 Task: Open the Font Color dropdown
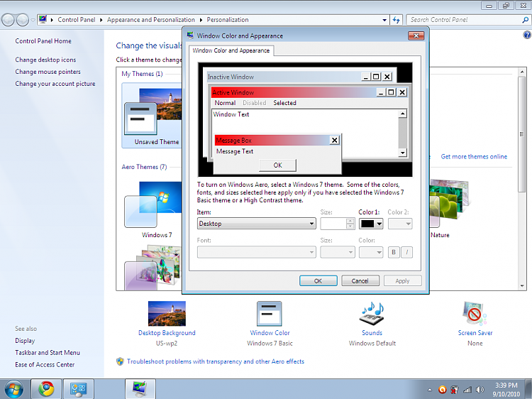371,252
